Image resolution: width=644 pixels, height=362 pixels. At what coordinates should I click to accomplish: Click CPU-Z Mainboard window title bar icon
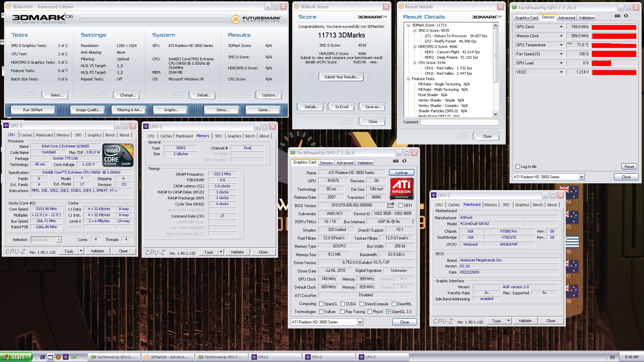[434, 195]
